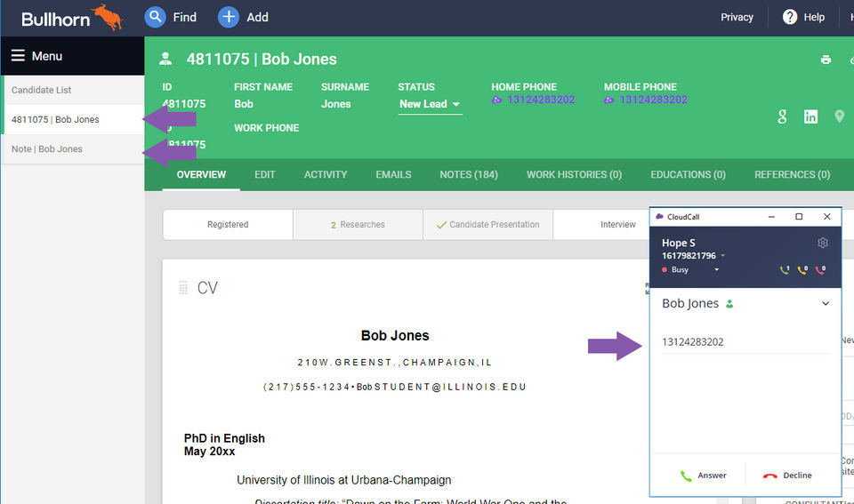This screenshot has width=854, height=504.
Task: Click University of Illinois at Urbana-Champaign text
Action: (343, 480)
